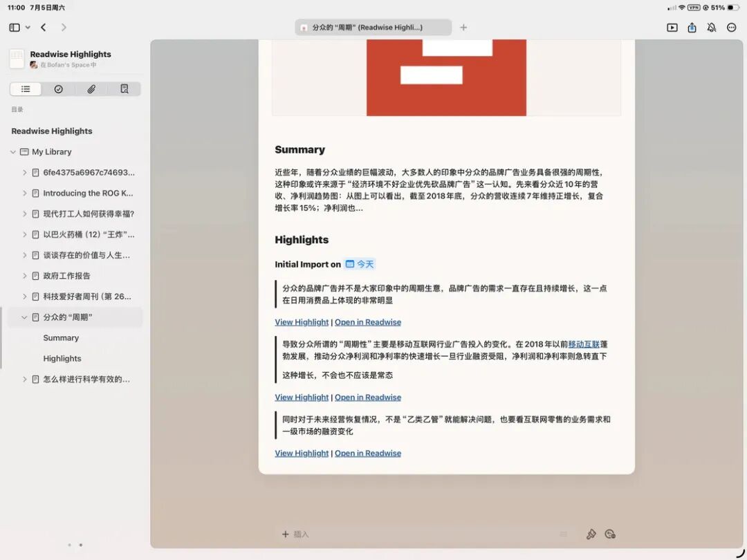Open the comment bubble icon at bottom
Image resolution: width=747 pixels, height=560 pixels.
point(610,534)
